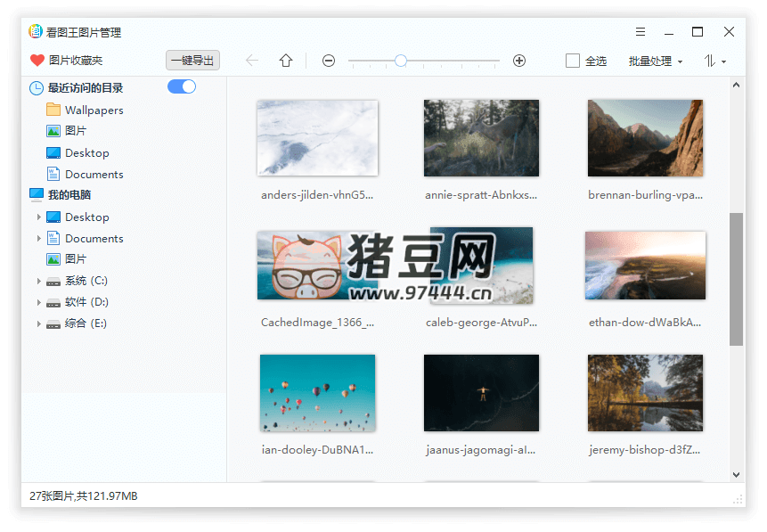This screenshot has width=767, height=532.
Task: Click the scrollbar up arrow
Action: (736, 86)
